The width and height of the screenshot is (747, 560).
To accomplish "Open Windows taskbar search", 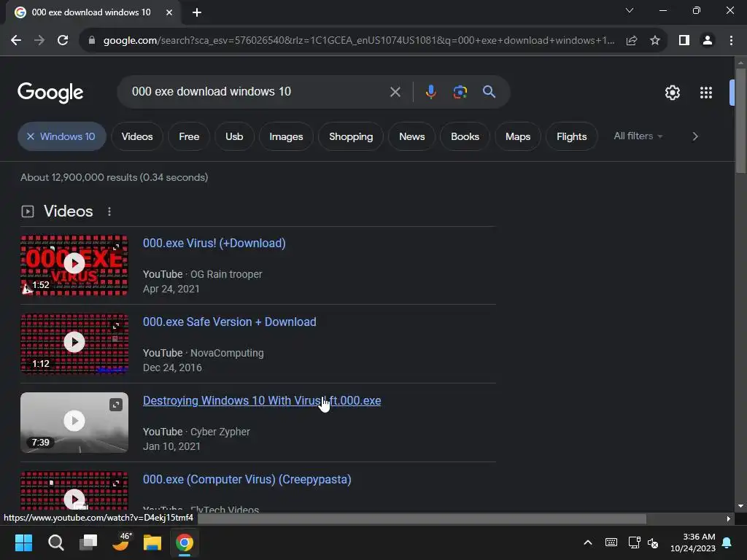I will 55,542.
